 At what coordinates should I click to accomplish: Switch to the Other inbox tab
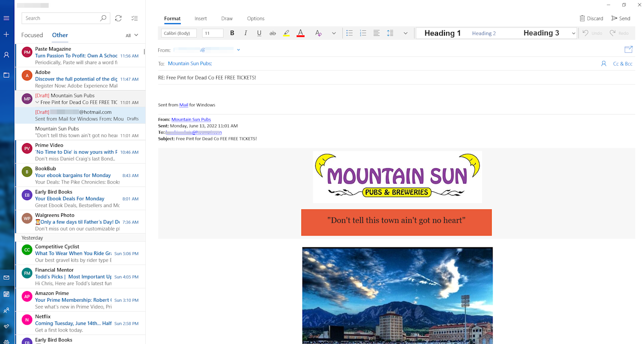tap(60, 35)
